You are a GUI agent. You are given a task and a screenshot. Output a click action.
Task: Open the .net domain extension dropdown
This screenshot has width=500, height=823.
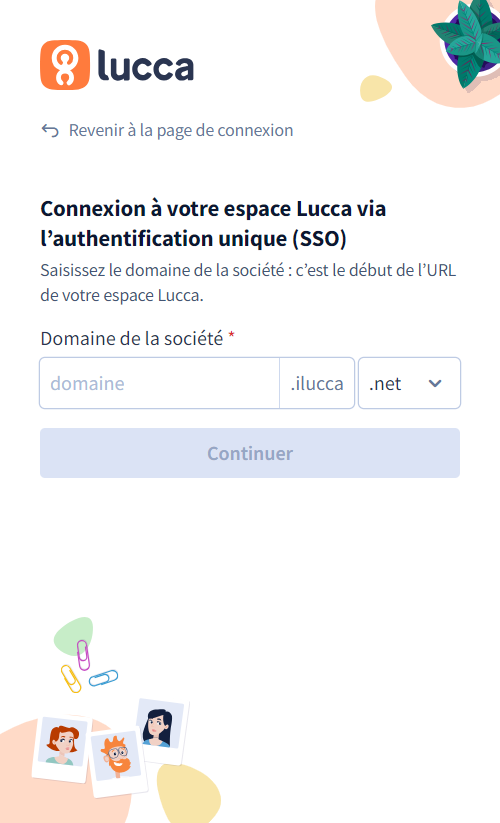click(x=409, y=383)
